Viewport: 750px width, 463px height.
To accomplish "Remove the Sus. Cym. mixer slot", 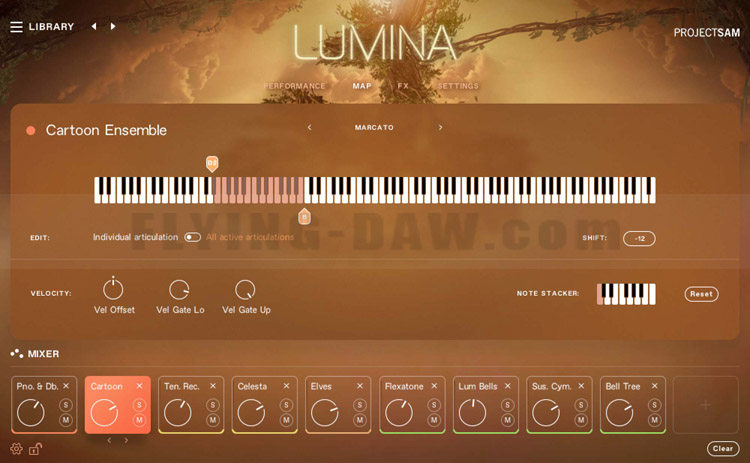I will [581, 386].
